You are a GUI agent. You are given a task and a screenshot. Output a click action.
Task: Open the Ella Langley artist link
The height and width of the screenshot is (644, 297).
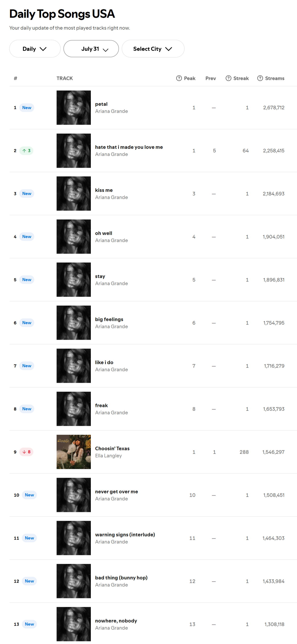click(x=108, y=456)
